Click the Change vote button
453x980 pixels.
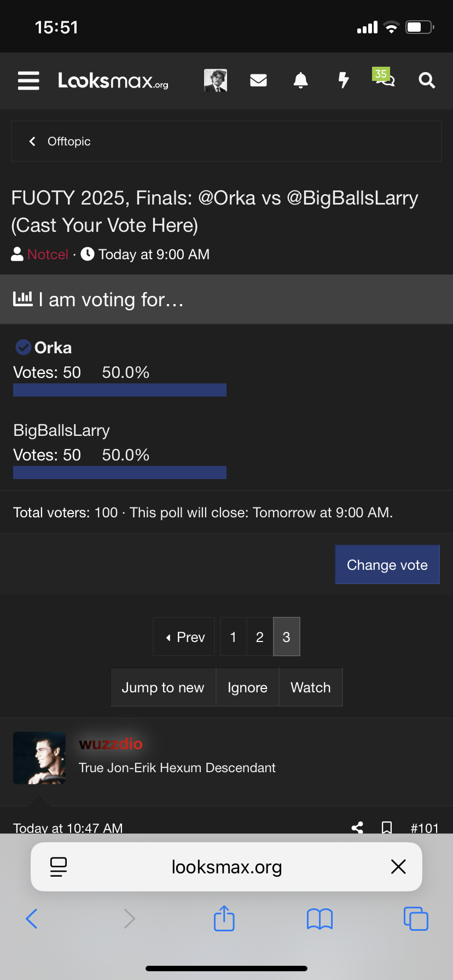click(x=387, y=565)
